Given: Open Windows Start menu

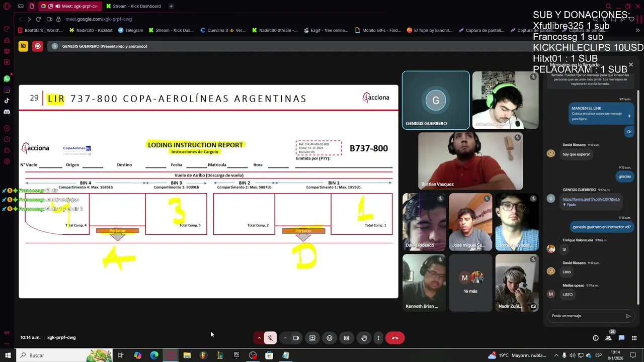Looking at the screenshot, I should 8,355.
